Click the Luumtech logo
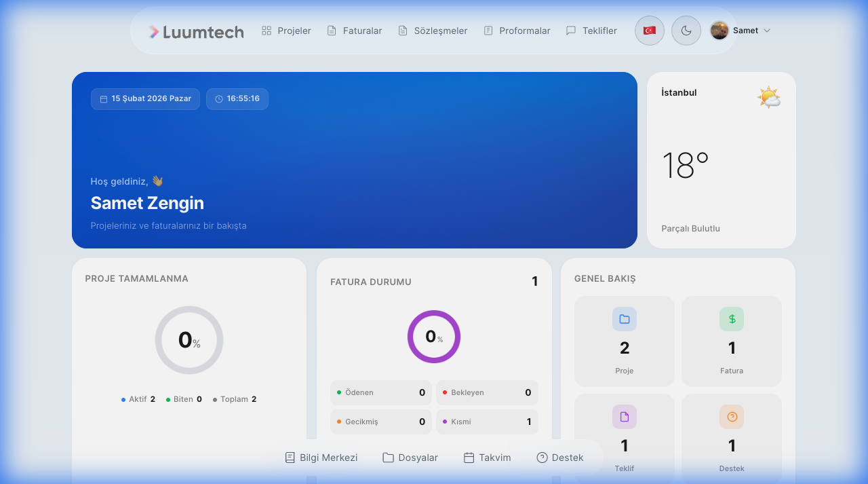The width and height of the screenshot is (868, 484). tap(196, 31)
